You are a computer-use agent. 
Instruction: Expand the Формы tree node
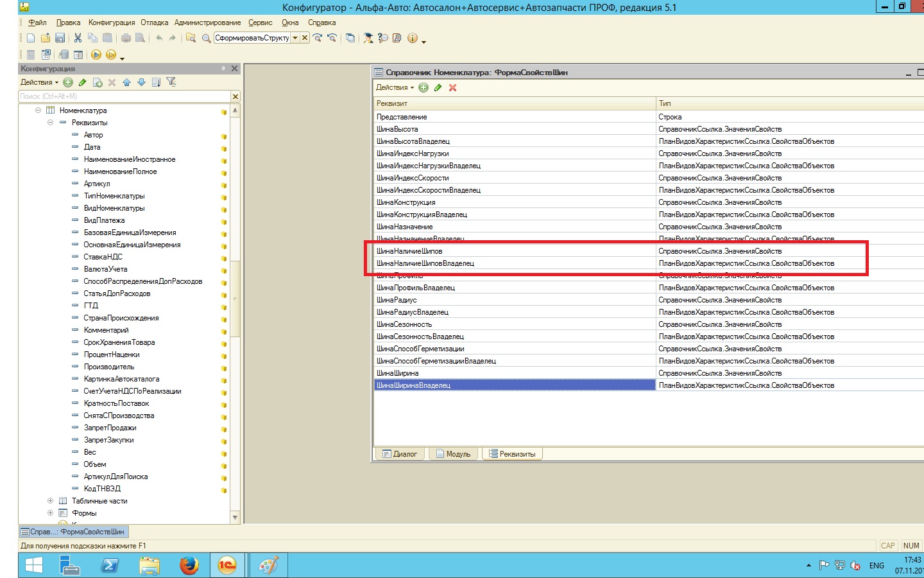tap(50, 513)
